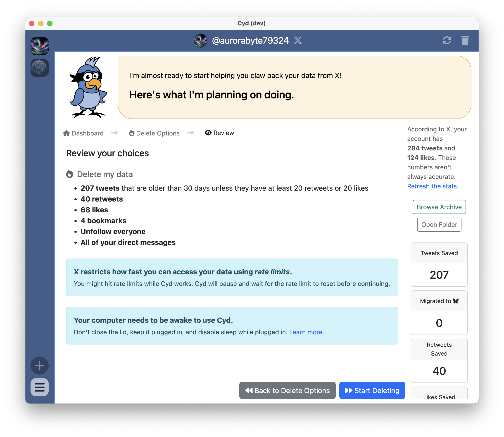Open Browse Archive
This screenshot has width=504, height=437.
(439, 207)
